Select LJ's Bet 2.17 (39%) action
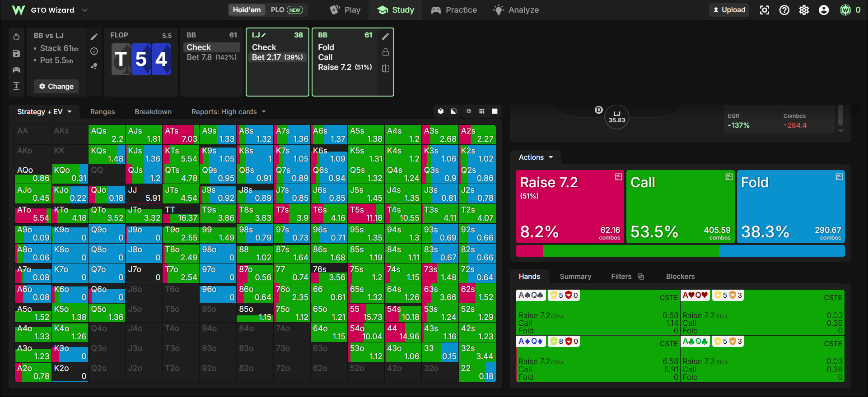The image size is (868, 397). click(x=277, y=57)
